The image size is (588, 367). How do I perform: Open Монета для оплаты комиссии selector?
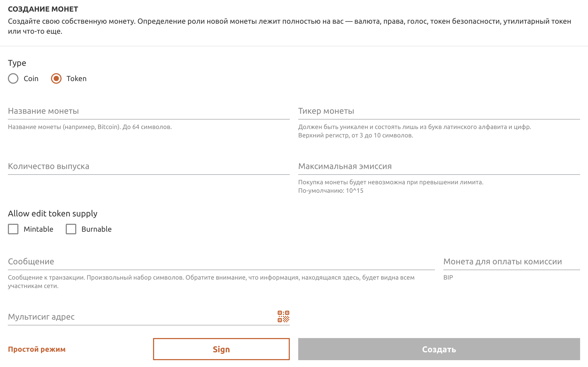point(511,262)
